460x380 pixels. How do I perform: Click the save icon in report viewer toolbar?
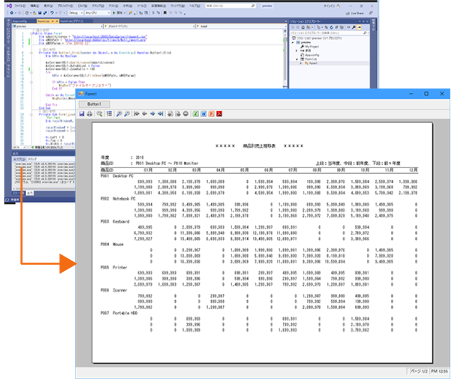(82, 114)
